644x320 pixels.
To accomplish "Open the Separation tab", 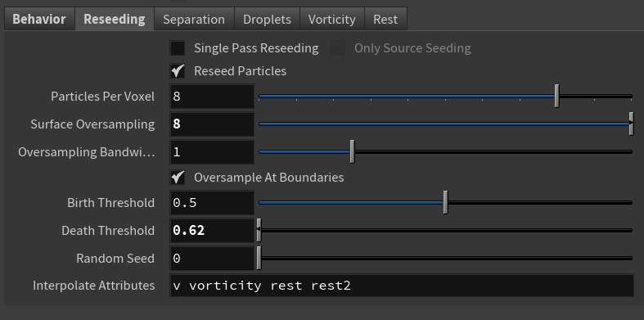I will [x=194, y=20].
